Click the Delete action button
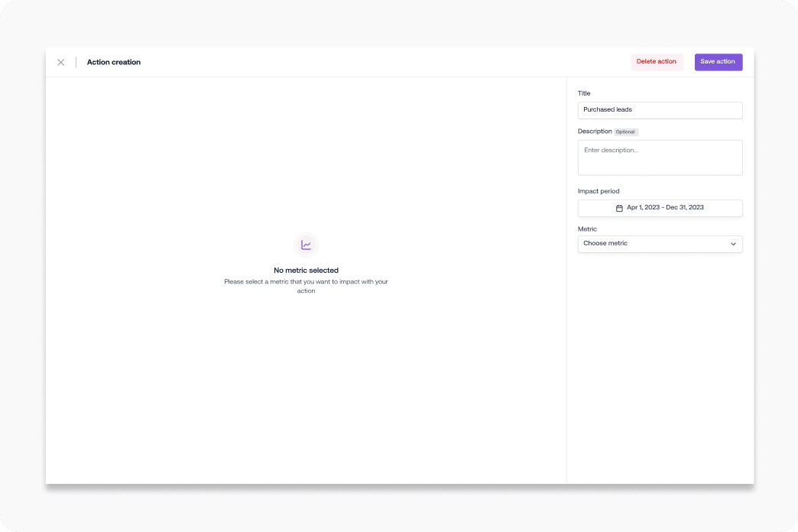 pos(657,62)
